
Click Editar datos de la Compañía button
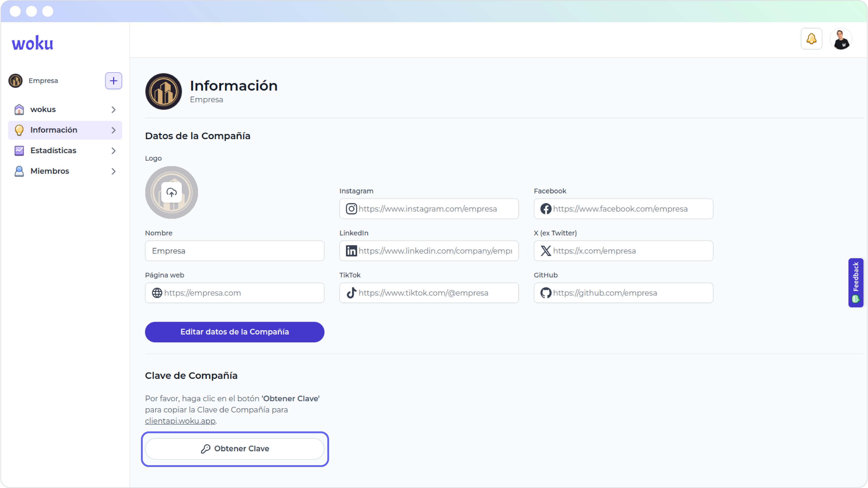[235, 332]
